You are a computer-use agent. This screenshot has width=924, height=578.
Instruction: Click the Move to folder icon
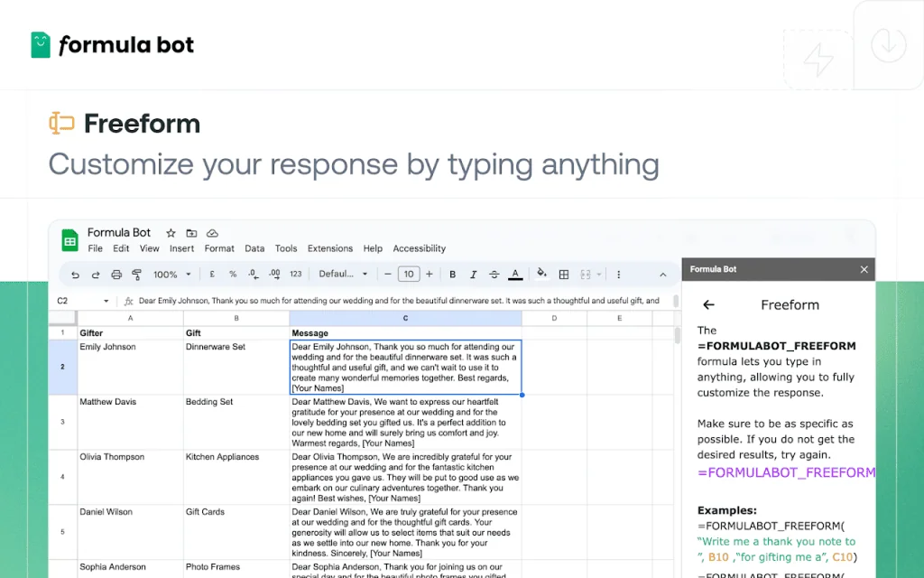[x=191, y=233]
